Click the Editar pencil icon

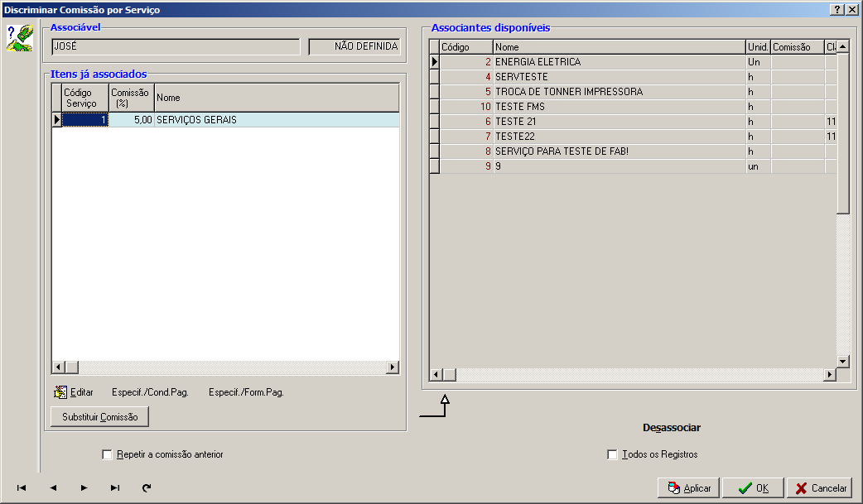60,392
